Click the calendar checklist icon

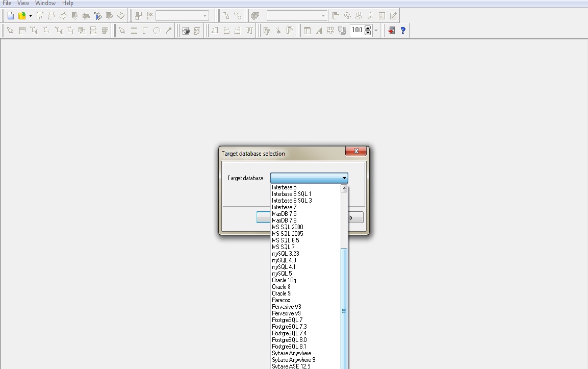pos(382,16)
